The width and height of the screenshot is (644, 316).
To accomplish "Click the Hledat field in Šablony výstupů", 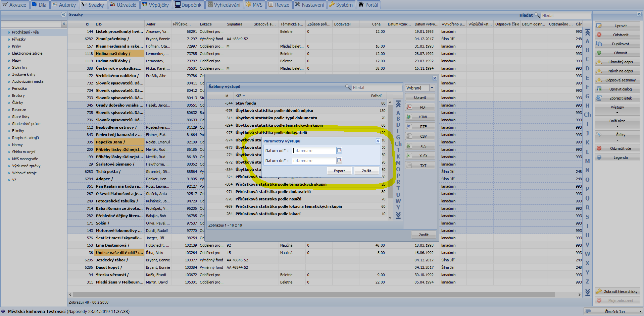I will pos(377,87).
